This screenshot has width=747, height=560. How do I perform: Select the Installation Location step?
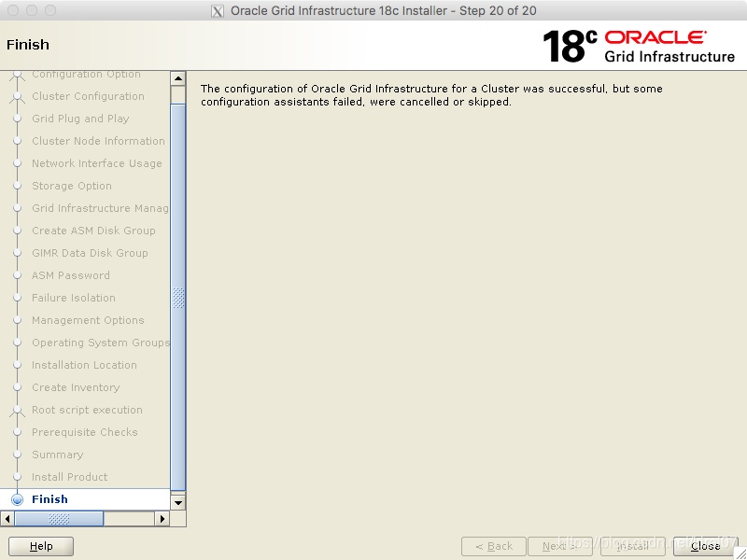point(84,365)
